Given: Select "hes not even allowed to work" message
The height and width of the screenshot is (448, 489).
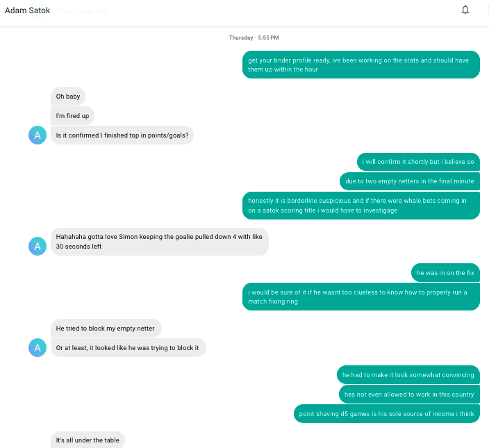Looking at the screenshot, I should pos(410,395).
